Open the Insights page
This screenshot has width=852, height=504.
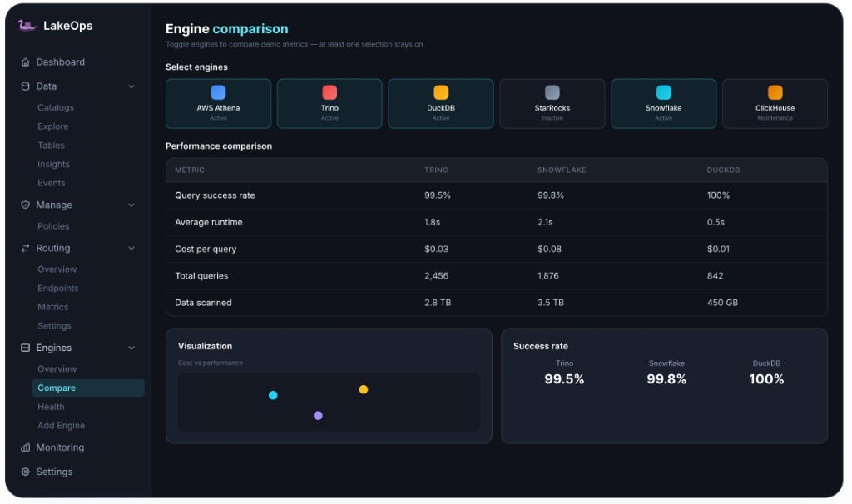[53, 164]
